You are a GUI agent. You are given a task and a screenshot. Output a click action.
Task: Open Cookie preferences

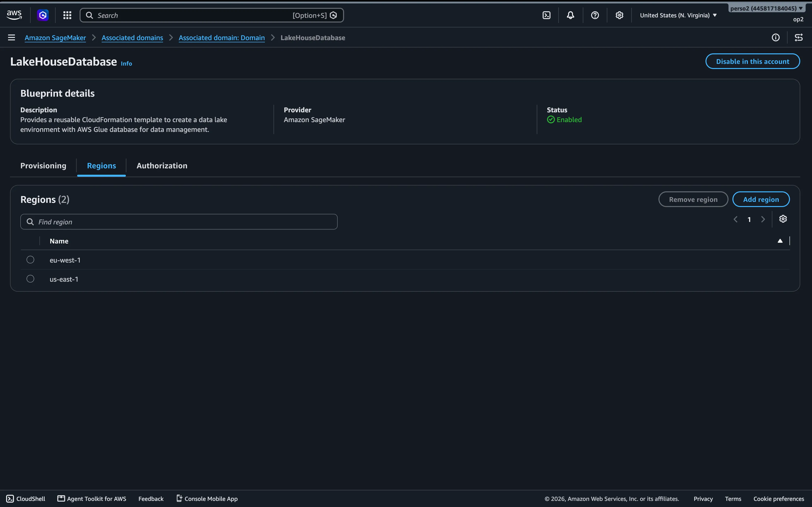778,499
